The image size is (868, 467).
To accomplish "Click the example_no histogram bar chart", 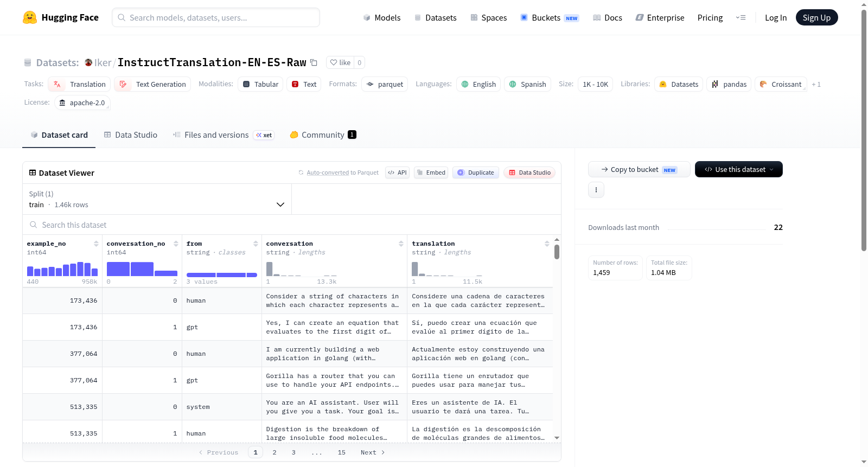I will coord(62,269).
